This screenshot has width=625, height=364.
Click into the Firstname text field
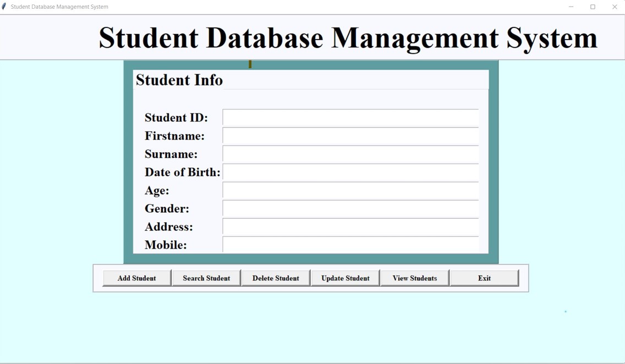350,136
